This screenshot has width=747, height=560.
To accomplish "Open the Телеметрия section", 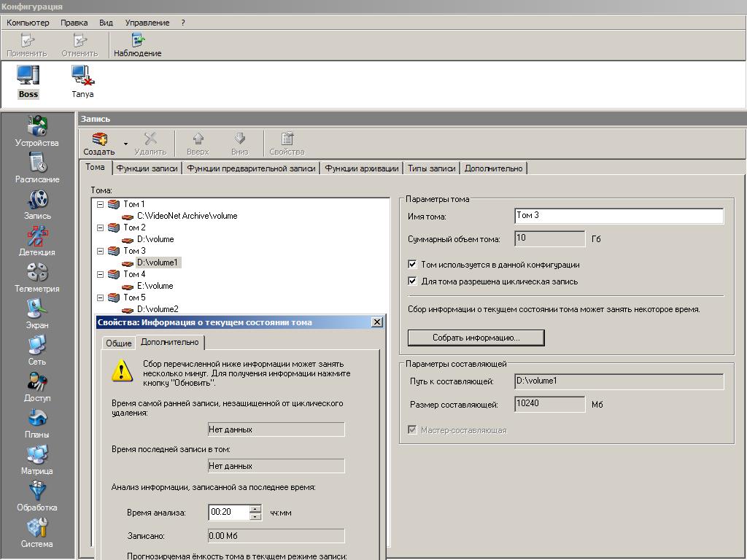I will click(37, 278).
